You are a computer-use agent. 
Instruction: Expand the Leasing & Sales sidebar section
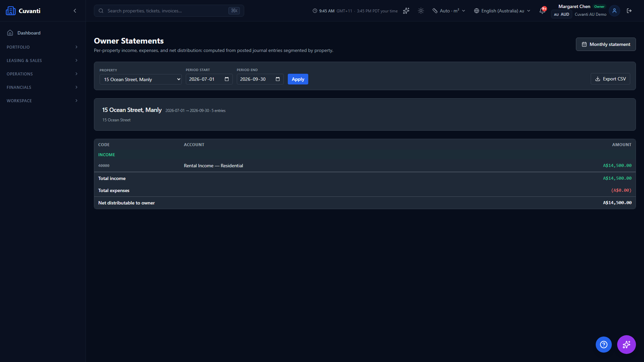(x=42, y=60)
